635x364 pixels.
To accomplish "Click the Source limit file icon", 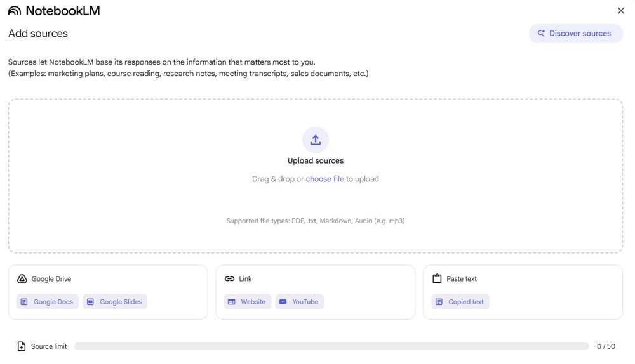I will (22, 347).
